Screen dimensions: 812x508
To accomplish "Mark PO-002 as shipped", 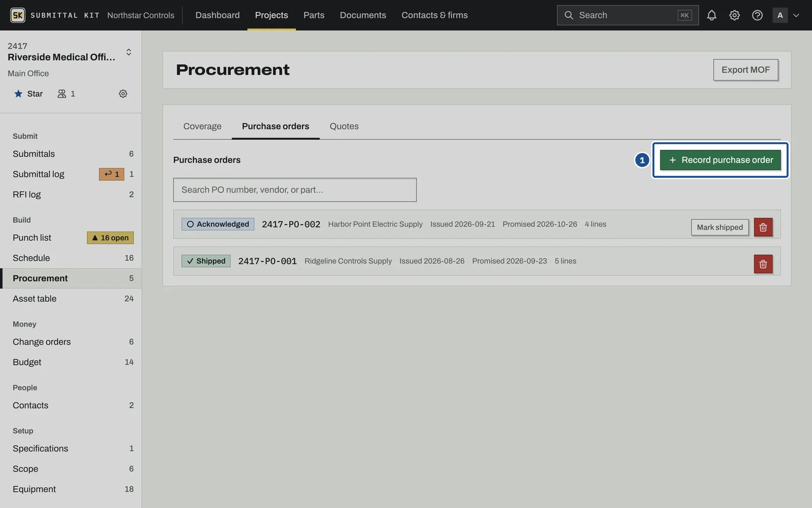I will [720, 227].
